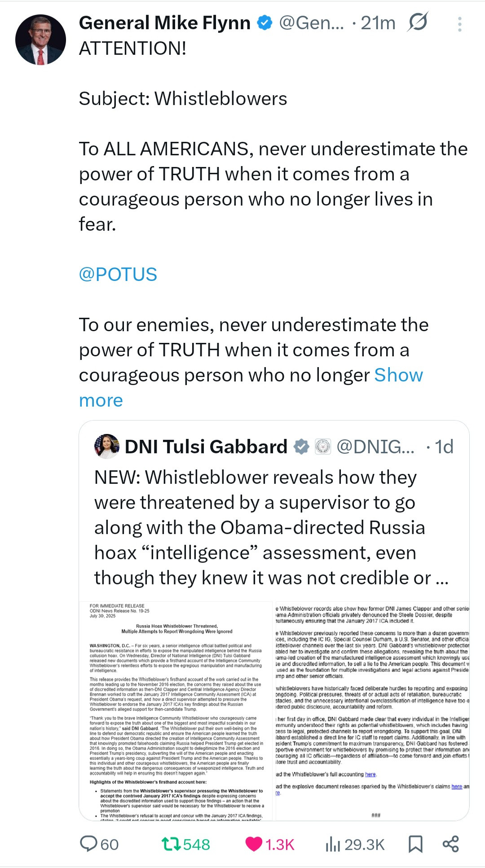View the post analytics bar-chart icon
The height and width of the screenshot is (868, 485).
click(333, 844)
